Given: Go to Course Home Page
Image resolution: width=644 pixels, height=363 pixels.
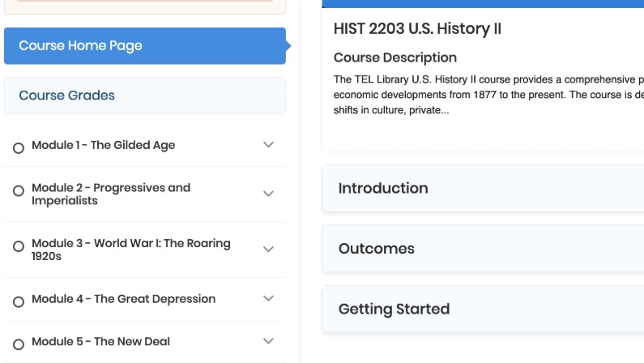Looking at the screenshot, I should (x=144, y=46).
